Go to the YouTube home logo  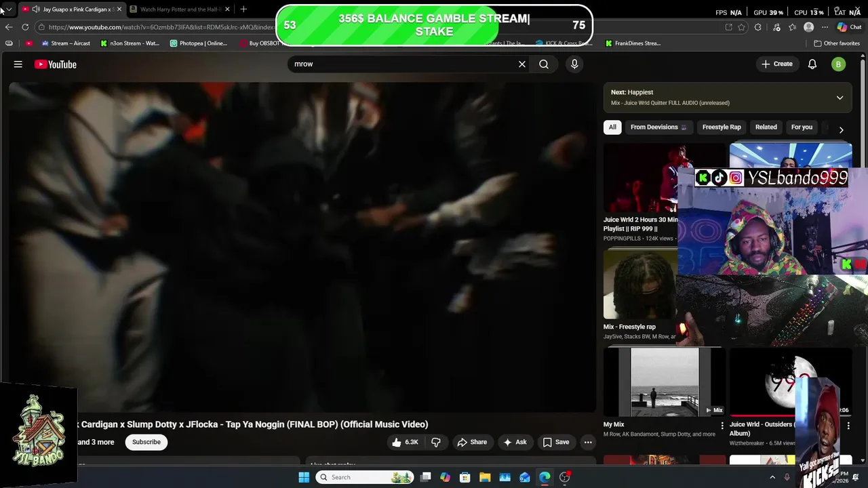click(x=56, y=64)
